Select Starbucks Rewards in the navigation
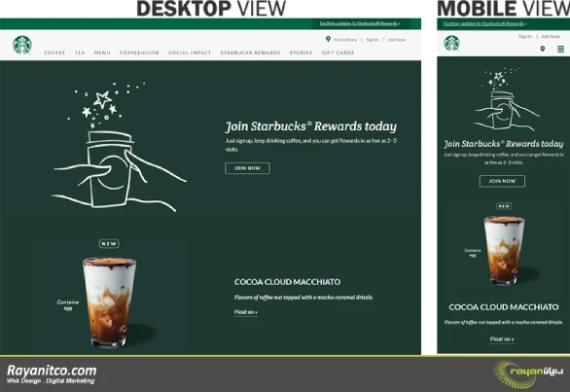570x392 pixels. [x=250, y=53]
